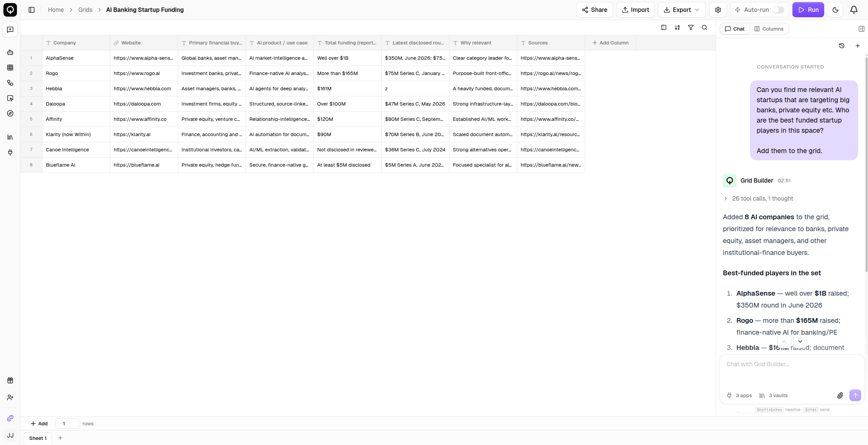Switch to the Columns tab
The image size is (868, 445).
click(x=769, y=29)
